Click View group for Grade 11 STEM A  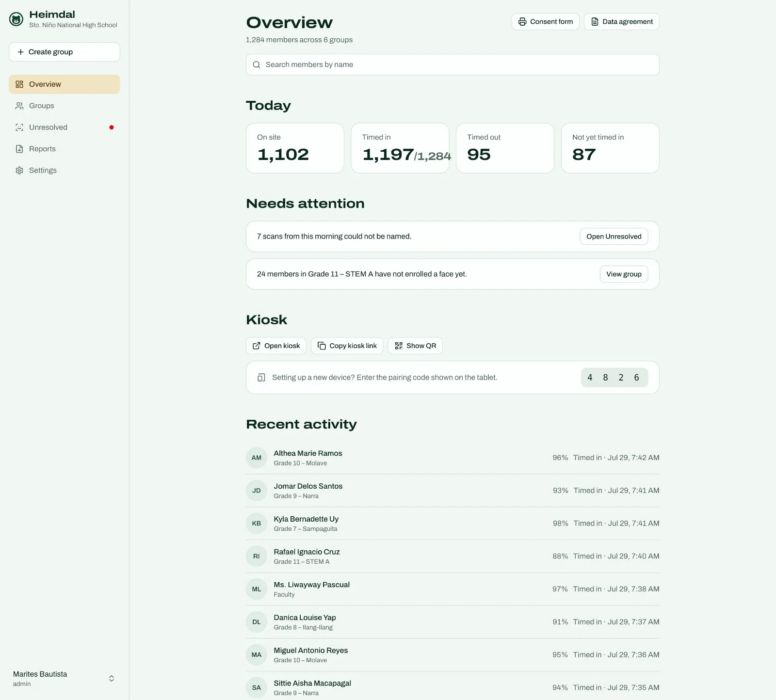(x=624, y=274)
